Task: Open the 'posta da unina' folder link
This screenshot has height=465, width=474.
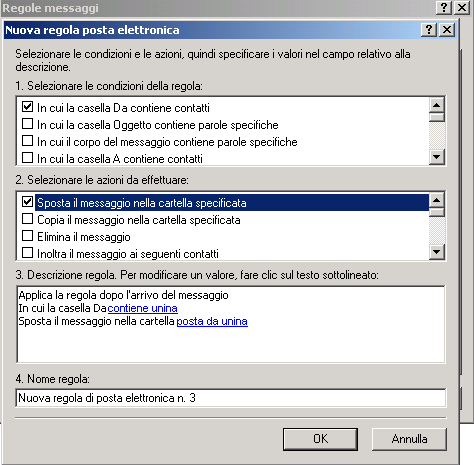Action: pyautogui.click(x=212, y=321)
